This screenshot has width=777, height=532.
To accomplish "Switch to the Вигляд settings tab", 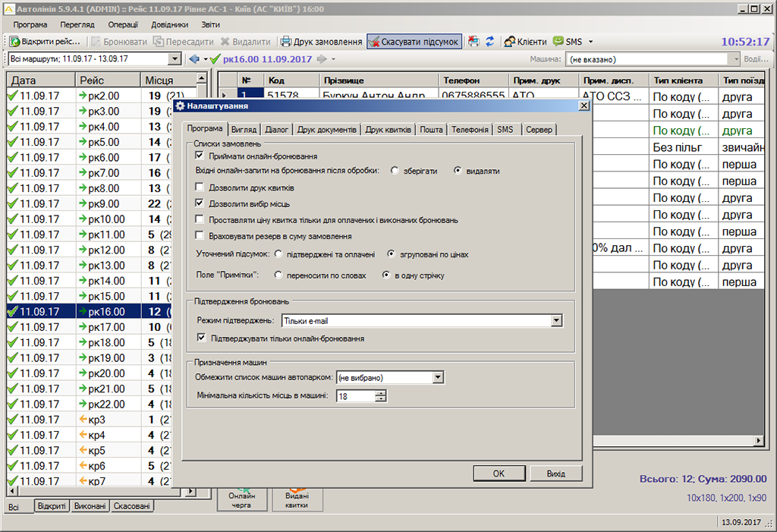I will (x=244, y=130).
